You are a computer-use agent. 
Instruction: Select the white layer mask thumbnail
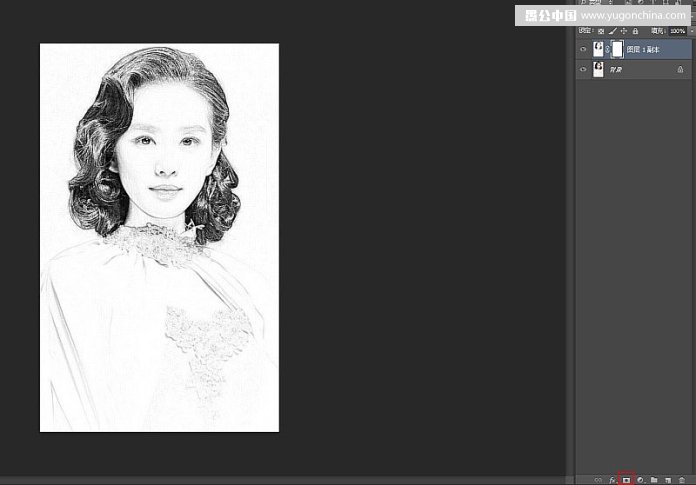click(x=617, y=49)
